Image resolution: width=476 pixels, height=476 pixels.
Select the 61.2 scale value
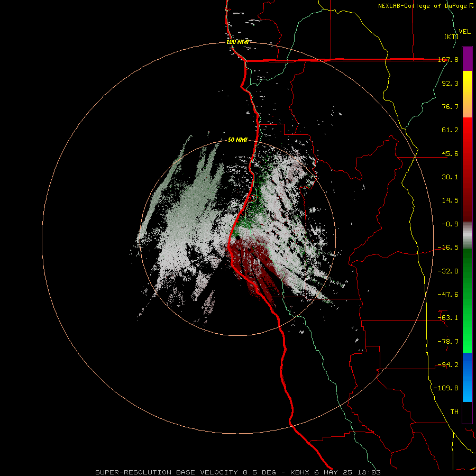tap(450, 130)
